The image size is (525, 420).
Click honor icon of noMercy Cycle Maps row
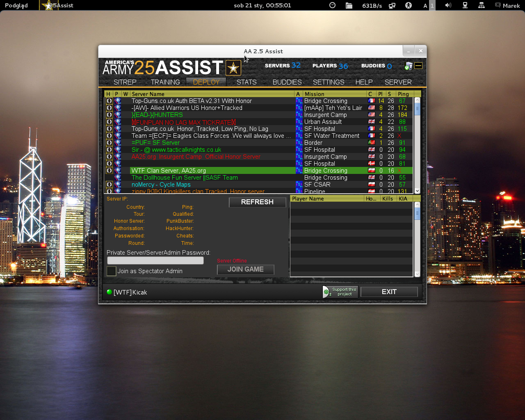point(109,185)
